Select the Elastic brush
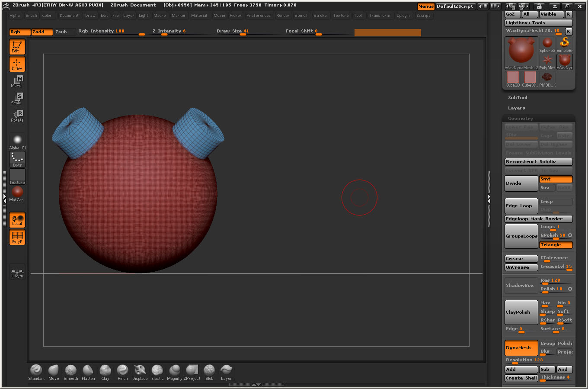 pos(157,372)
